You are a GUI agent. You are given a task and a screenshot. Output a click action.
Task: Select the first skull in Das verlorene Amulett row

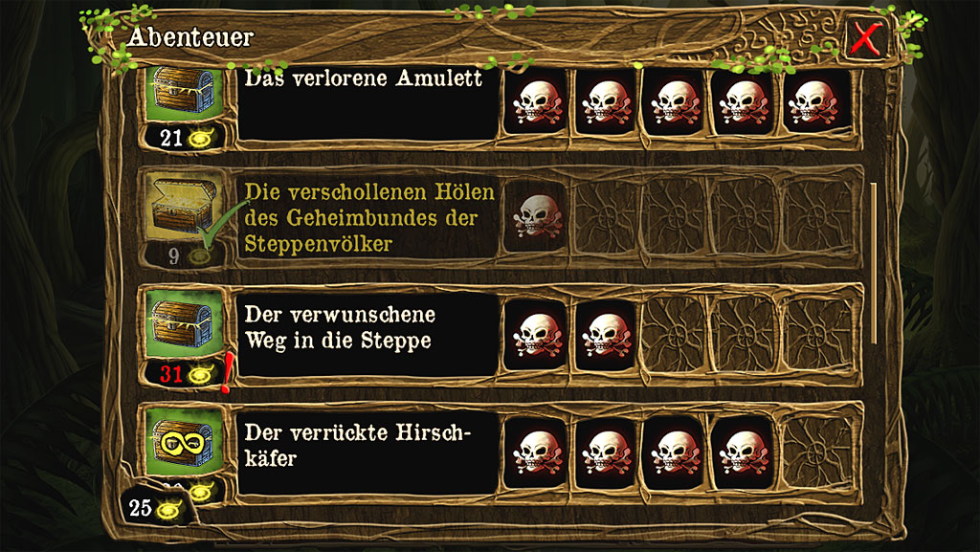pos(537,101)
